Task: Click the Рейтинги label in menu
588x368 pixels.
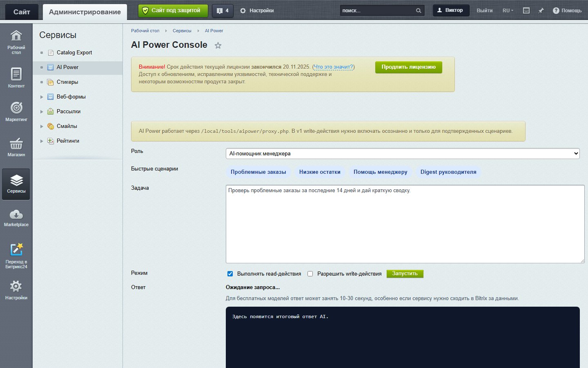Action: pyautogui.click(x=68, y=141)
